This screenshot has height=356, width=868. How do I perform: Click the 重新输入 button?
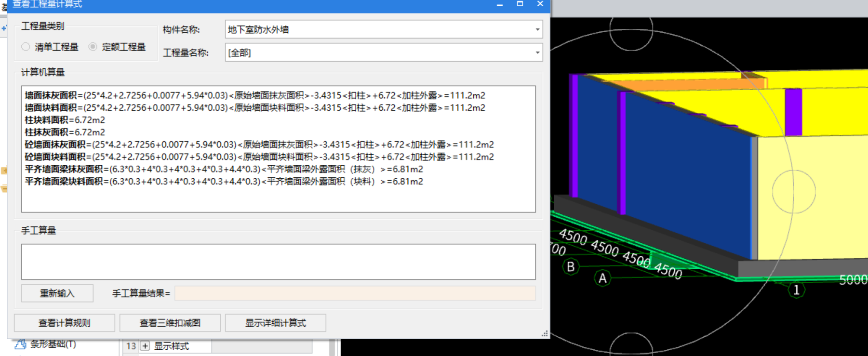(57, 293)
